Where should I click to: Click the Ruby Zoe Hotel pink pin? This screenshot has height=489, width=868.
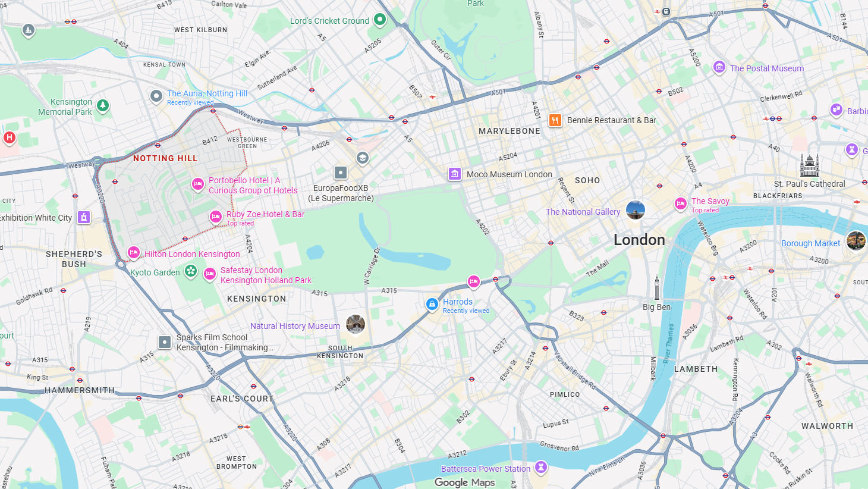216,217
